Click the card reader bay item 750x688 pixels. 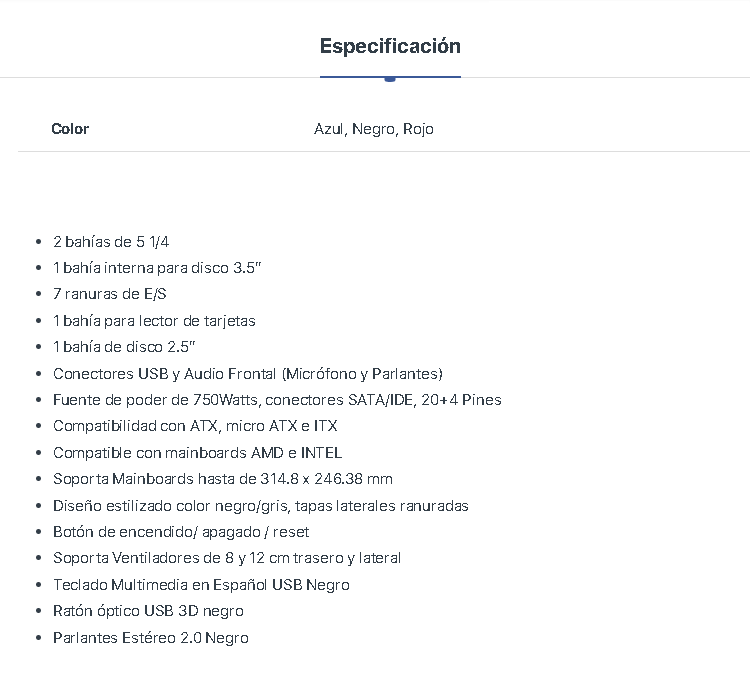click(x=154, y=321)
